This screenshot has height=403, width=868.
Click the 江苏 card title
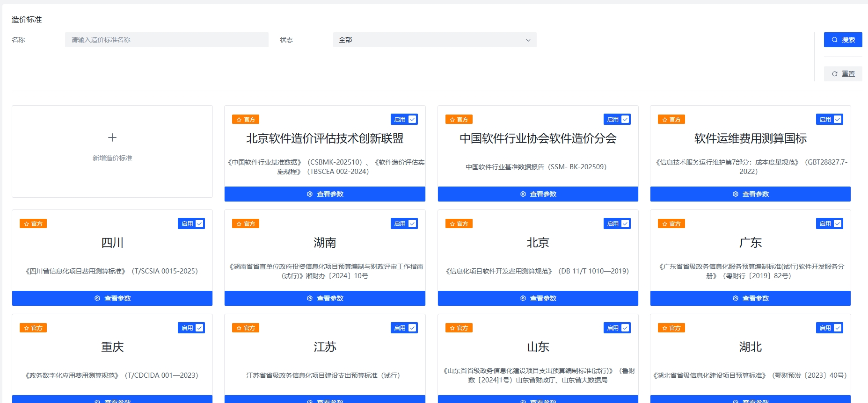[x=325, y=347]
